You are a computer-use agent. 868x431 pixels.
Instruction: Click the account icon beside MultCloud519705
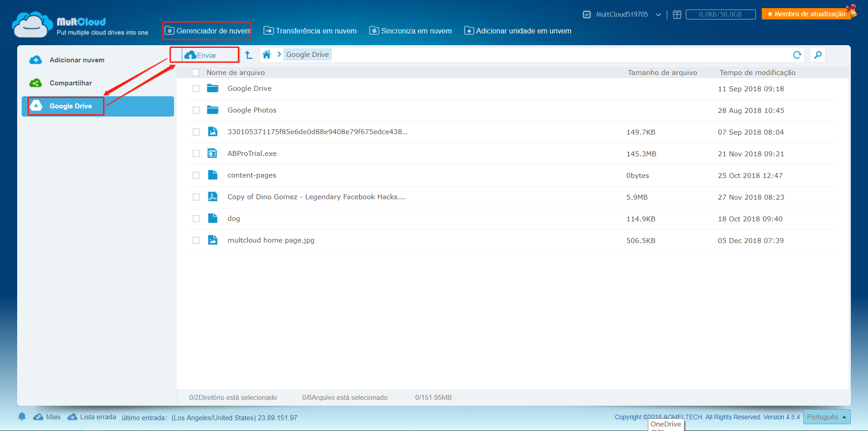pyautogui.click(x=587, y=14)
